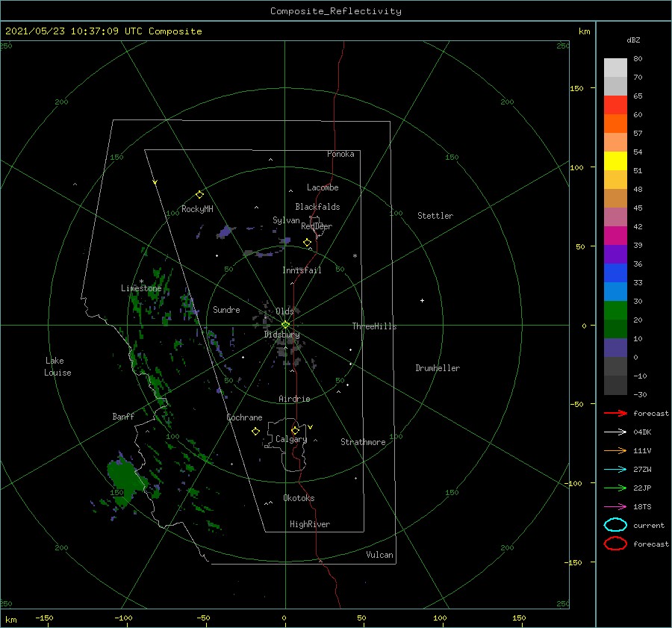Click the HighRiver city label

tap(310, 524)
